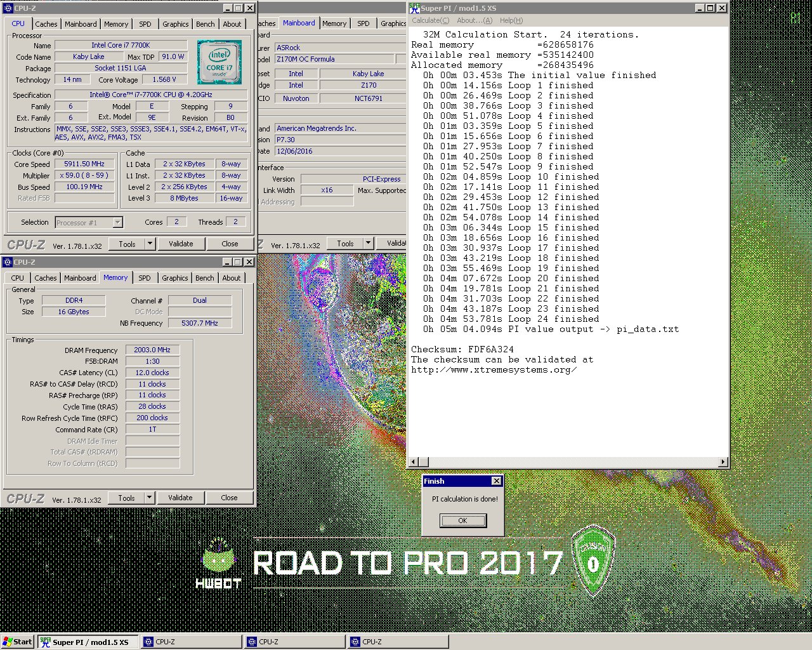Viewport: 812px width, 650px height.
Task: Click Tools button in Memory CPU-Z window
Action: pos(126,498)
